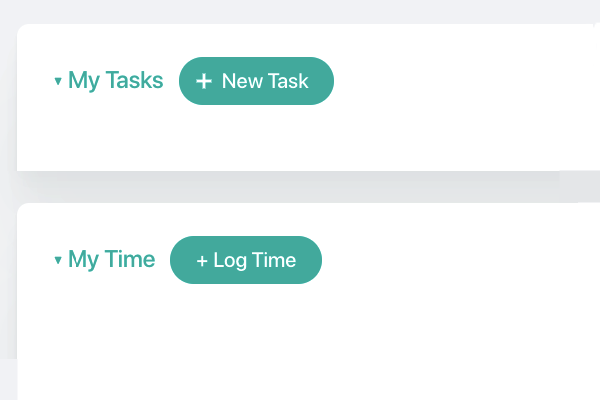Hide time entries via My Time caret
The width and height of the screenshot is (600, 400).
point(58,260)
